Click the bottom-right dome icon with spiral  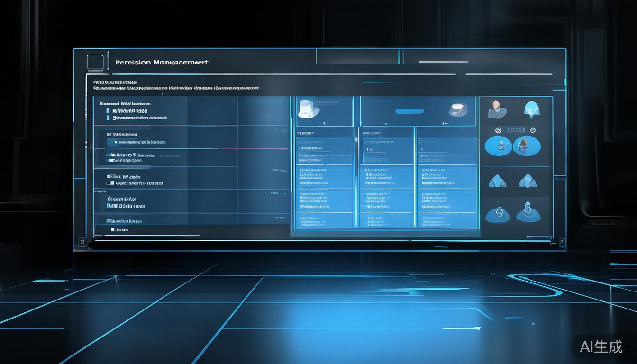(x=527, y=212)
